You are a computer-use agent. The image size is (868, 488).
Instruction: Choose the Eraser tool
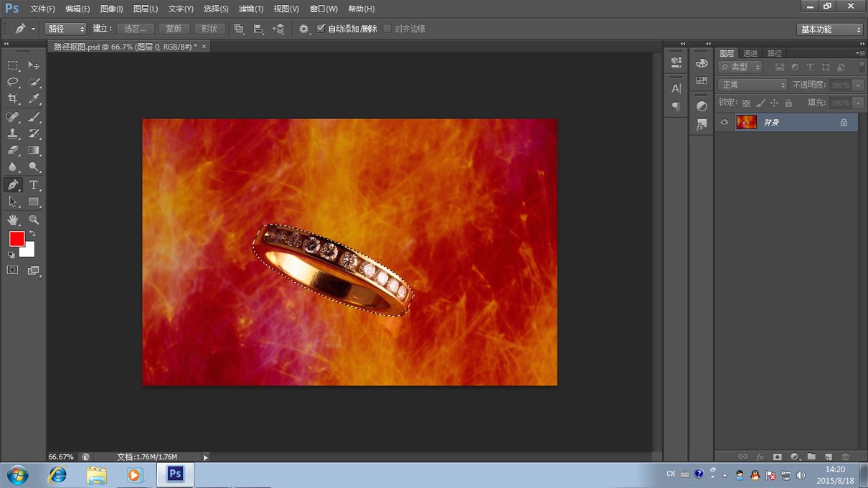[13, 151]
